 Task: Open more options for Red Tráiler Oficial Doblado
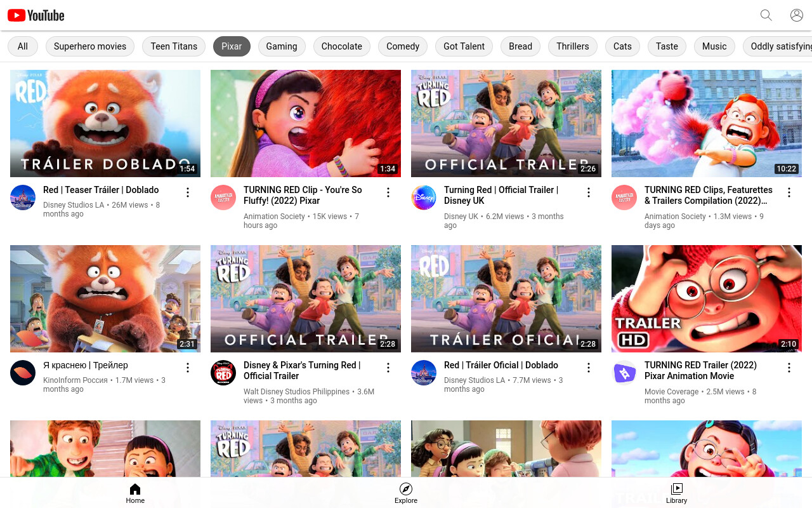(x=589, y=368)
